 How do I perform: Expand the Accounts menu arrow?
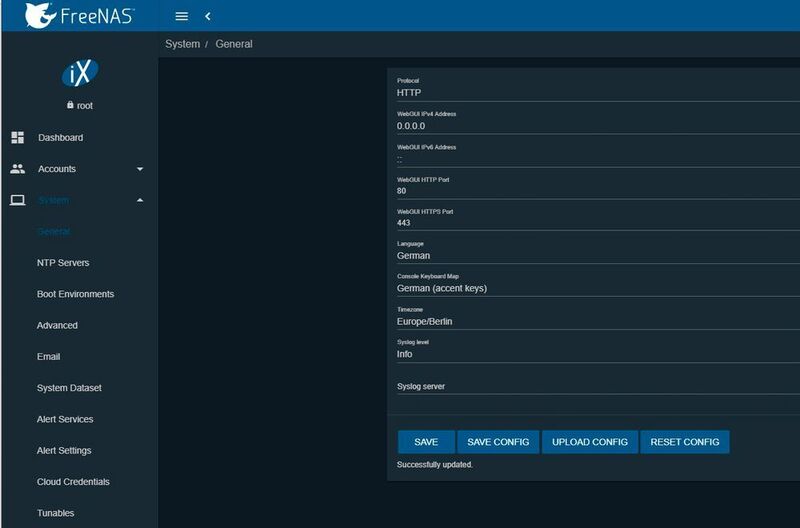click(x=140, y=169)
